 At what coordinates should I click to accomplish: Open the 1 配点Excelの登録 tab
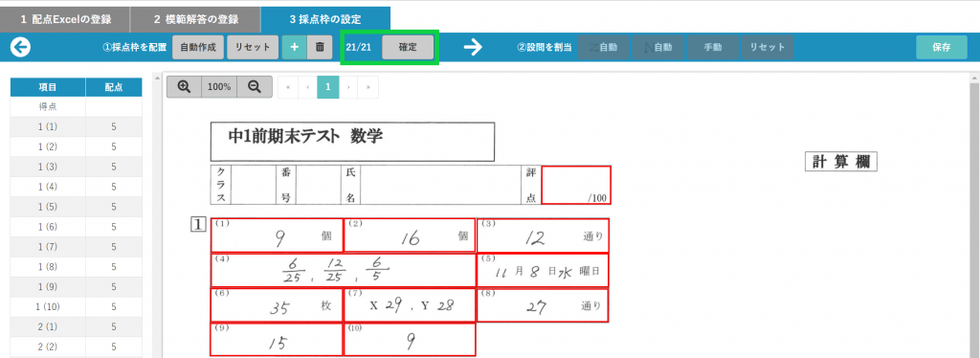[x=65, y=19]
